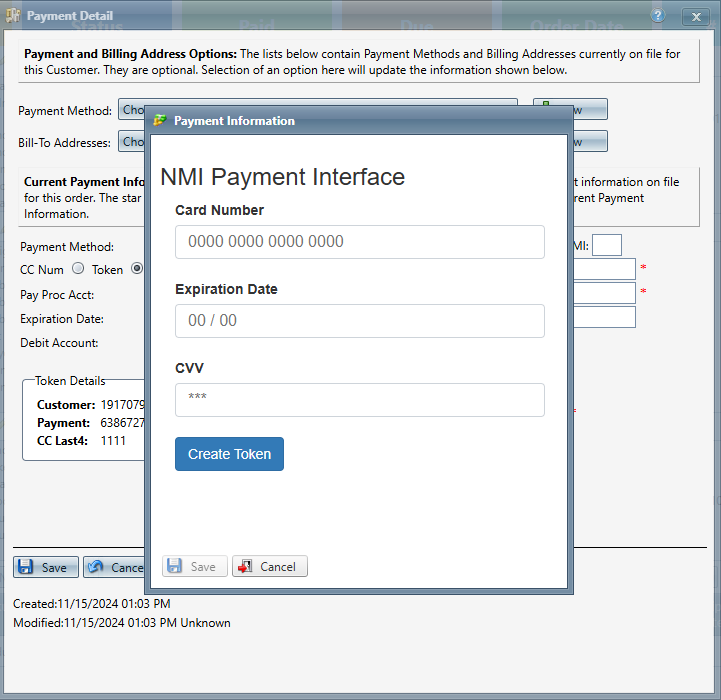Viewport: 721px width, 700px height.
Task: Select the Token radio button
Action: point(137,268)
